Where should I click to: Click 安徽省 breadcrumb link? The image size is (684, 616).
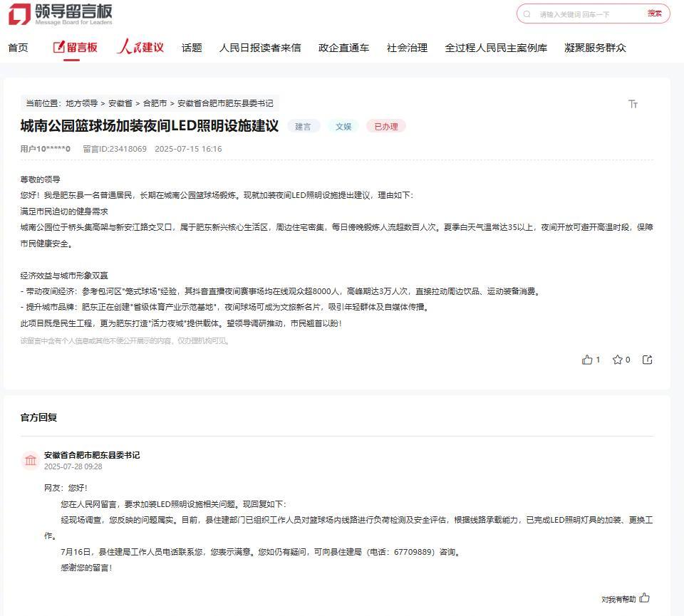[x=120, y=103]
